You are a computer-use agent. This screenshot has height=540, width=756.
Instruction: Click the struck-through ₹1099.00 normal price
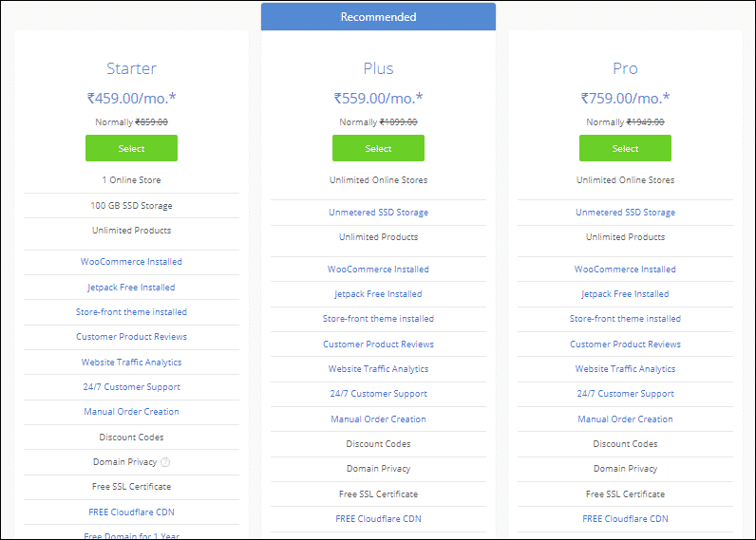point(398,122)
